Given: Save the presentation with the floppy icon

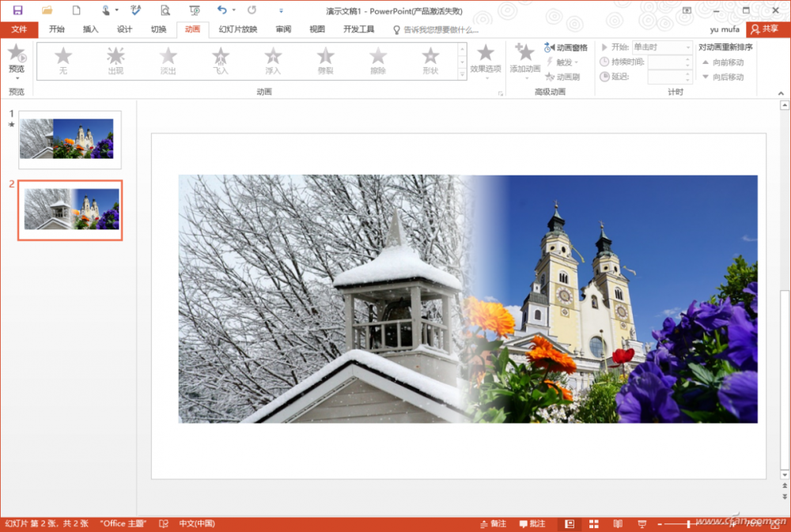Looking at the screenshot, I should 17,10.
